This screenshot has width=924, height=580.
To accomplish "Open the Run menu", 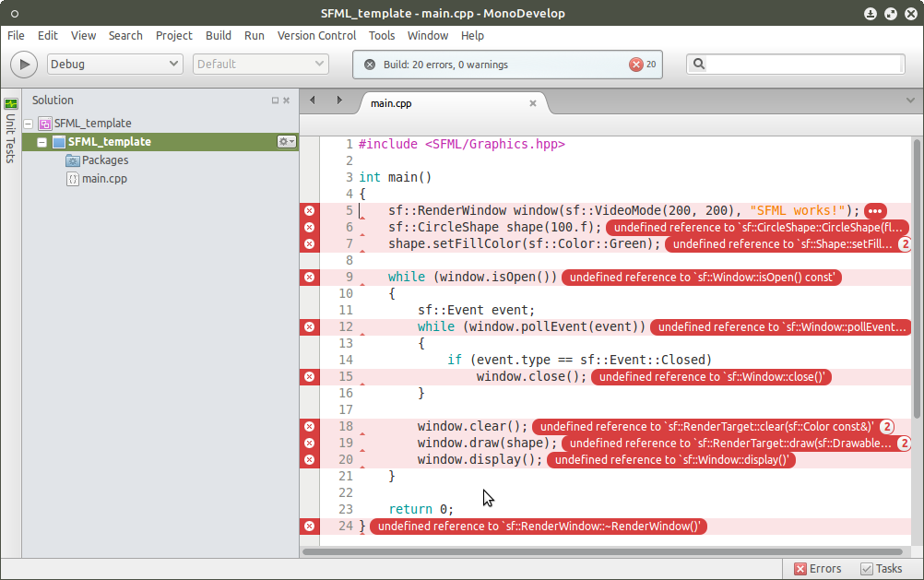I will [254, 35].
